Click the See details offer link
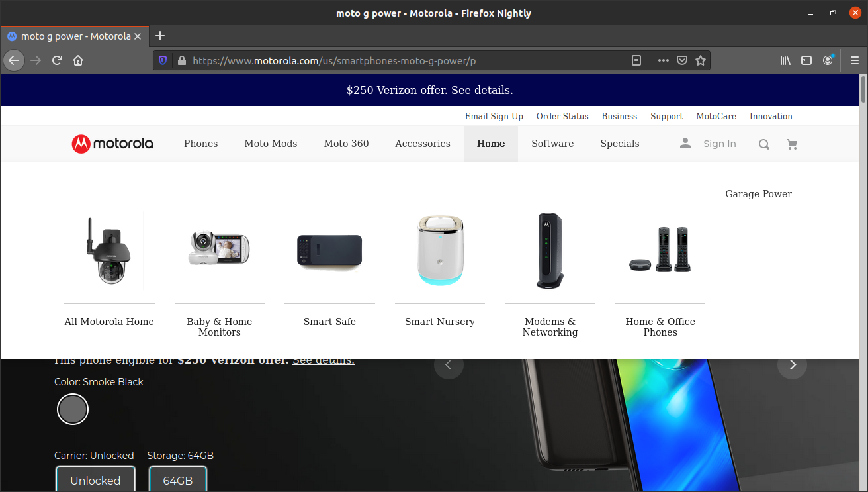Screen dimensions: 868x492 (x=324, y=360)
